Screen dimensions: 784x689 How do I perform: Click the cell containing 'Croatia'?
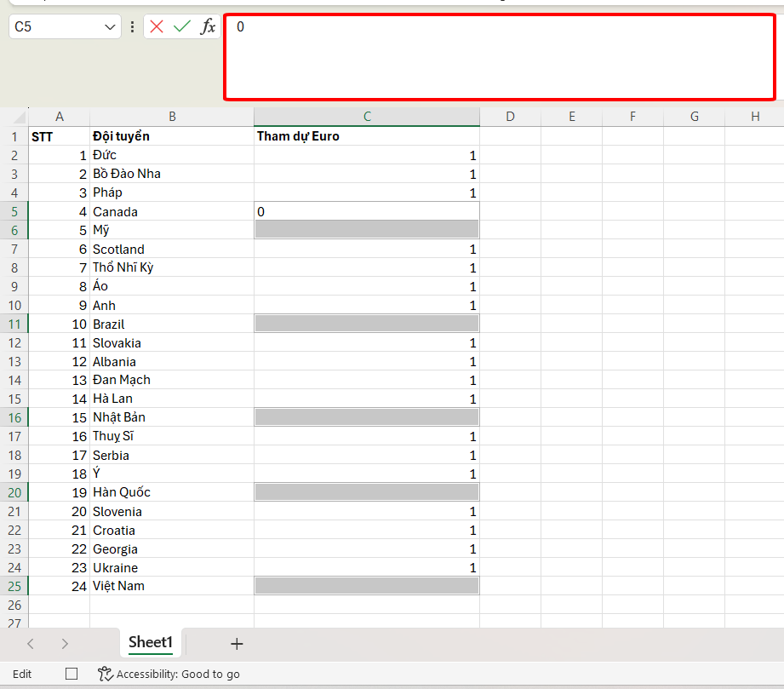[x=172, y=531]
